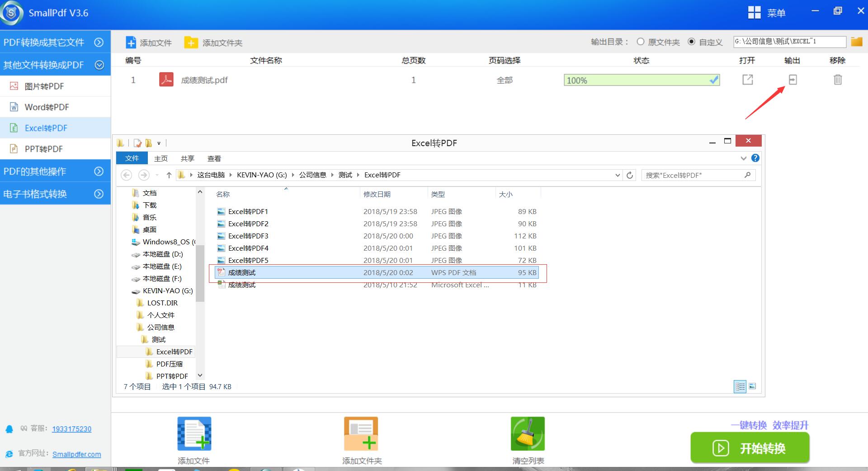The width and height of the screenshot is (868, 471).
Task: Select LOST.DIR folder in the tree
Action: [x=162, y=303]
